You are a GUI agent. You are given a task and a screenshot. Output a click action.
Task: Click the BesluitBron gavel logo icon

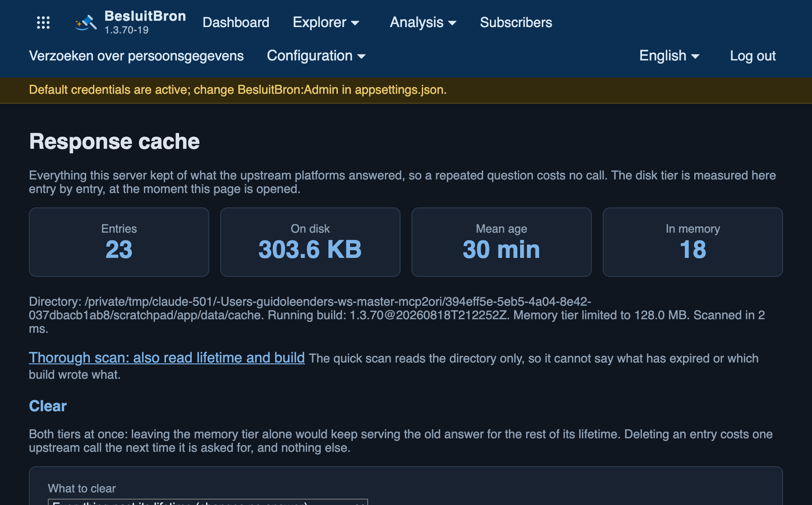pos(86,23)
